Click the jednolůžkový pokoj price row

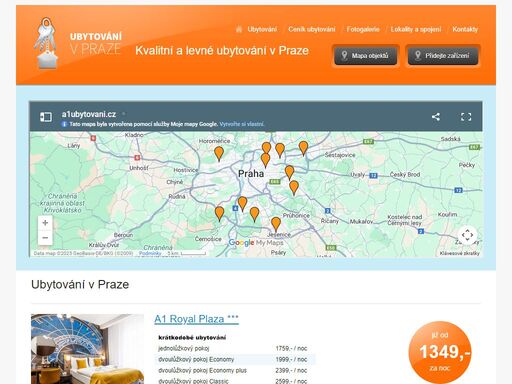[235, 348]
